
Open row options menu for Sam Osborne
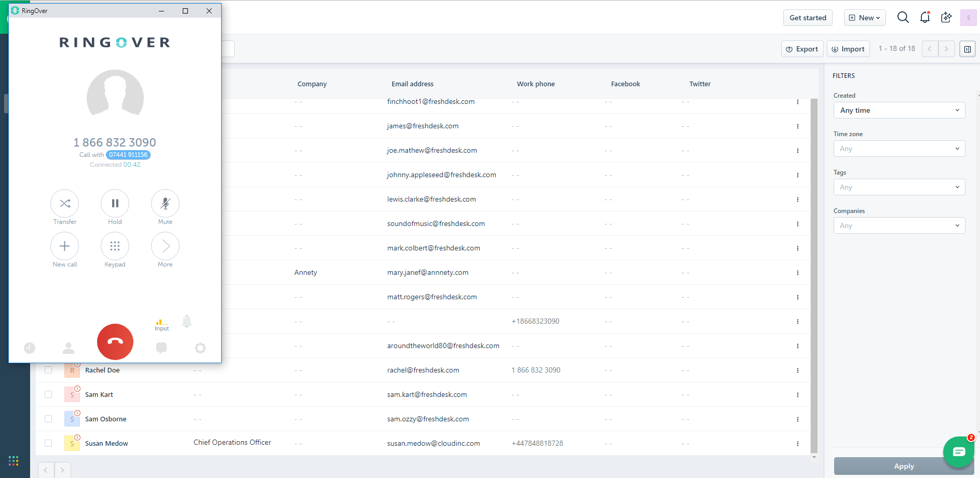[798, 419]
